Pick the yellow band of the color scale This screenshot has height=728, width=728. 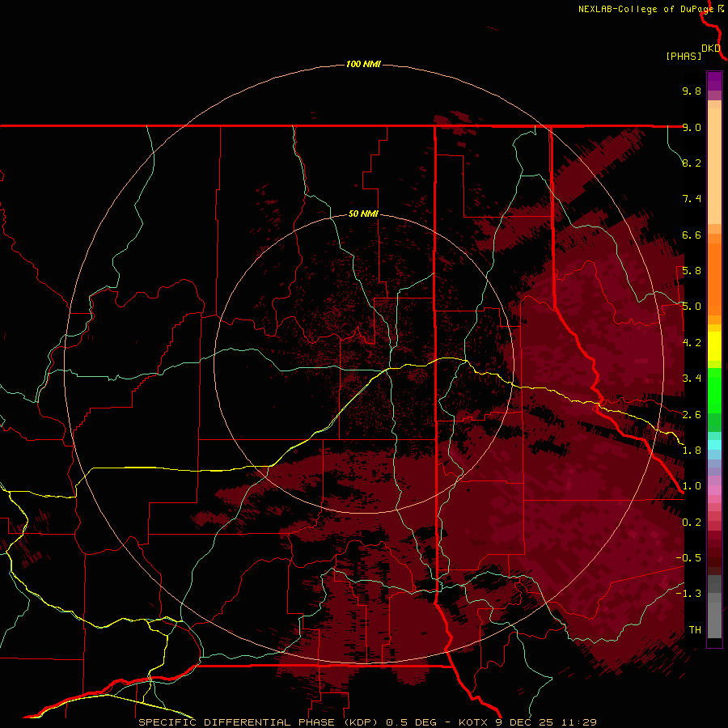(714, 346)
